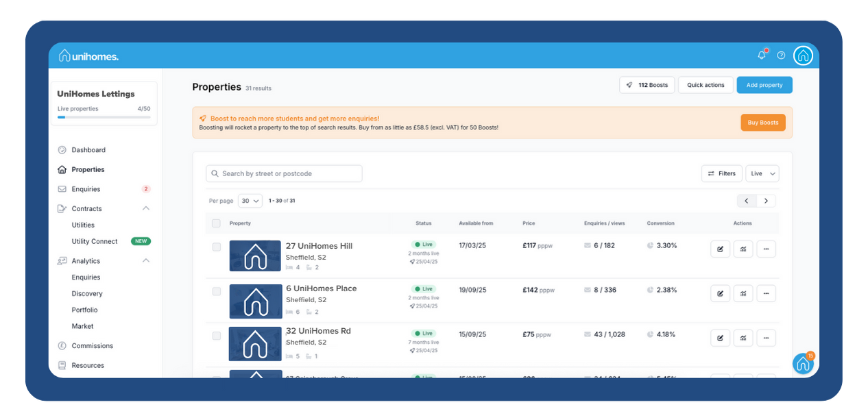Open more actions for 6 UniHomes Place
This screenshot has height=420, width=868.
pyautogui.click(x=766, y=293)
